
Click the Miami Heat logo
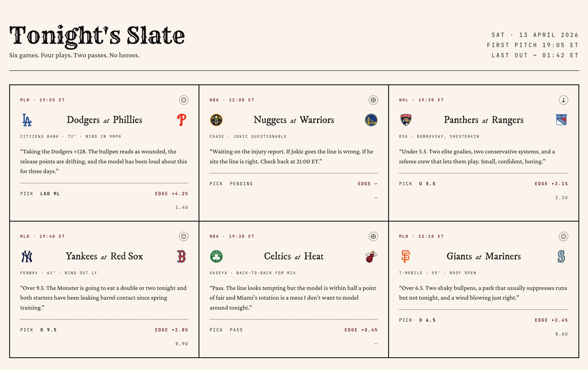pyautogui.click(x=371, y=256)
